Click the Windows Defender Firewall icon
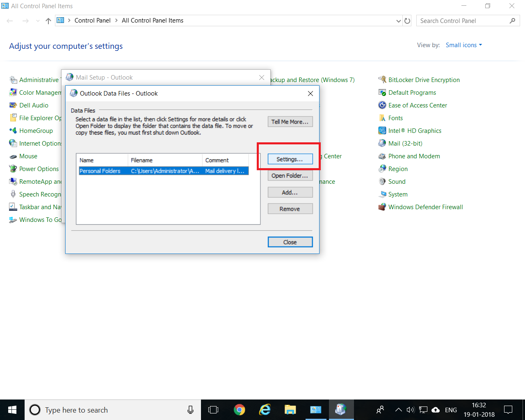Screen dimensions: 525x420 (382, 207)
